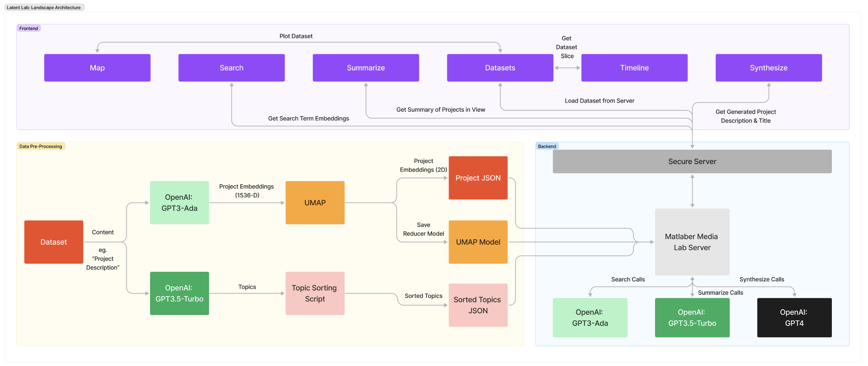Click the Data Pre-Processing label tag
The width and height of the screenshot is (868, 366).
coord(40,146)
